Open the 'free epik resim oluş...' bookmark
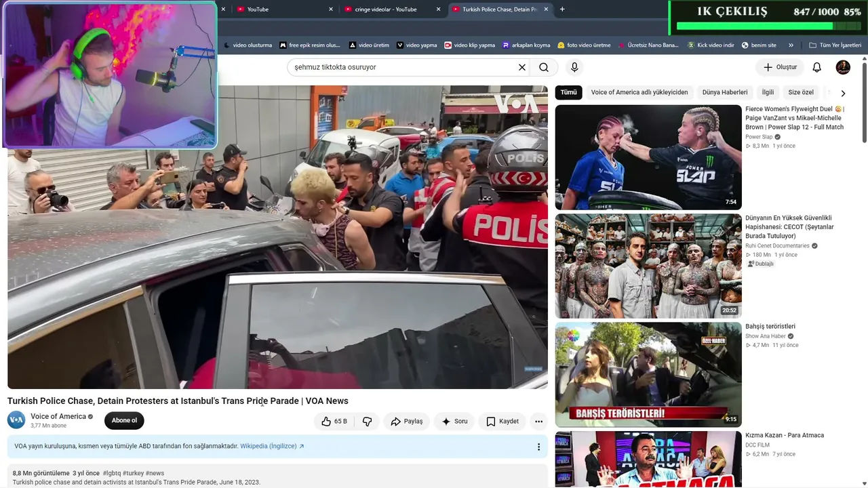Image resolution: width=868 pixels, height=488 pixels. pyautogui.click(x=310, y=45)
